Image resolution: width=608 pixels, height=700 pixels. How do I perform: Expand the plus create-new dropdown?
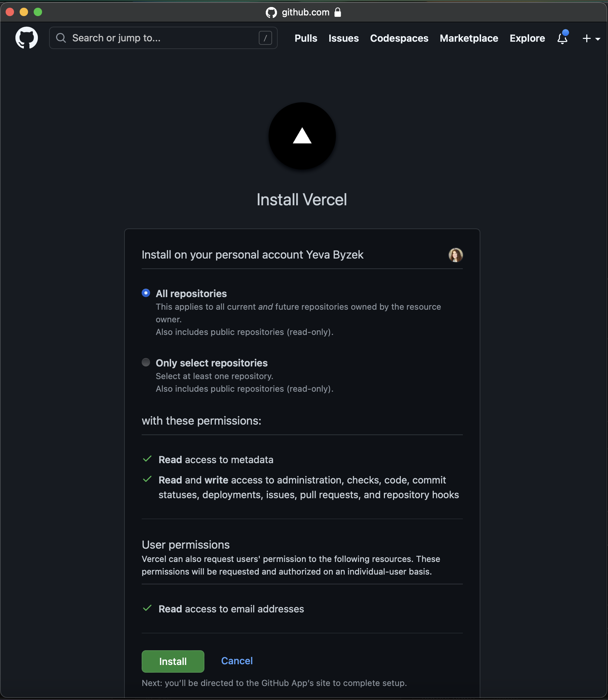[591, 39]
